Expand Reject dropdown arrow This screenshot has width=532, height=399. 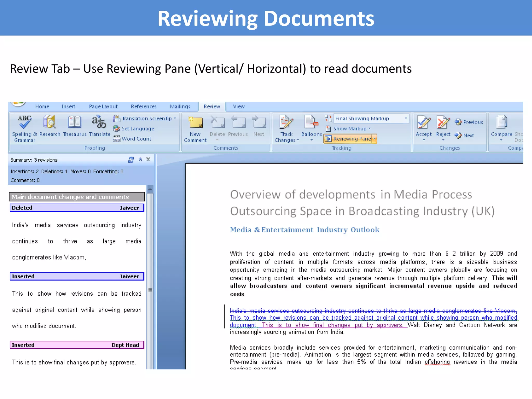click(443, 140)
